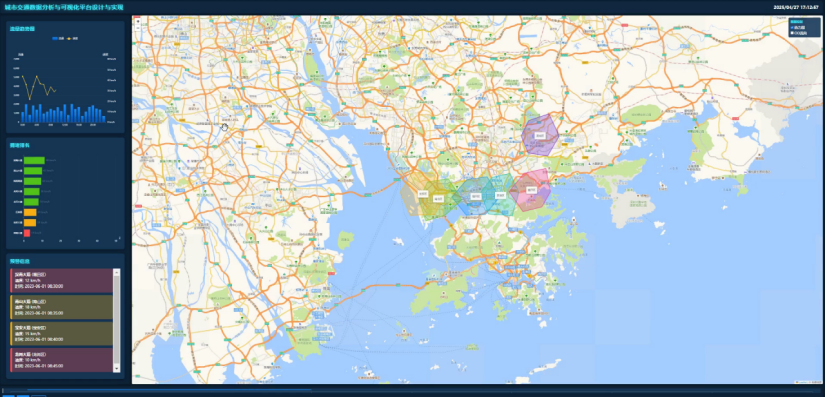The height and width of the screenshot is (398, 826).
Task: Zoom in with the map plus button
Action: [x=138, y=22]
